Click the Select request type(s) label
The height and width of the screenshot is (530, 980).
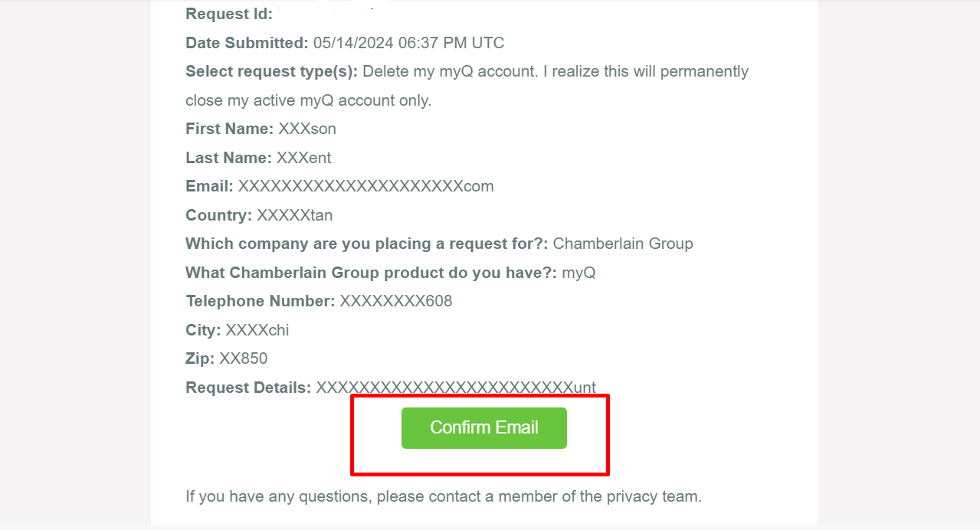272,71
